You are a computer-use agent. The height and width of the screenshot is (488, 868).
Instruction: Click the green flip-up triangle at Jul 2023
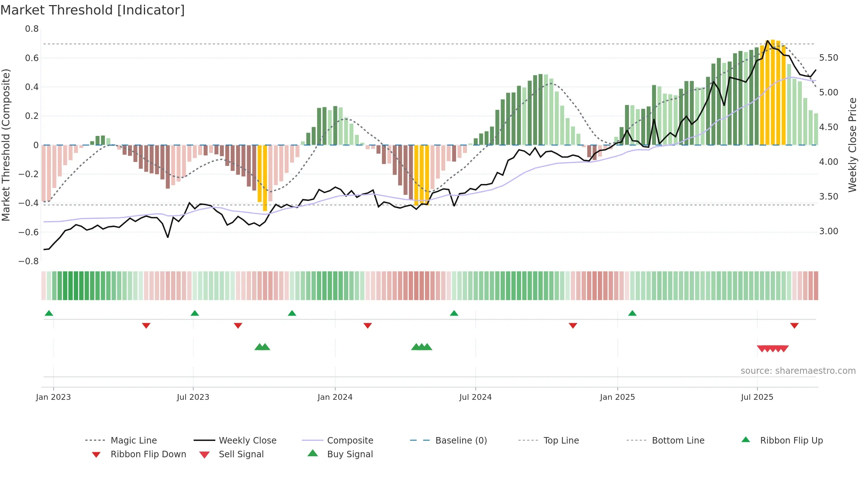click(195, 313)
